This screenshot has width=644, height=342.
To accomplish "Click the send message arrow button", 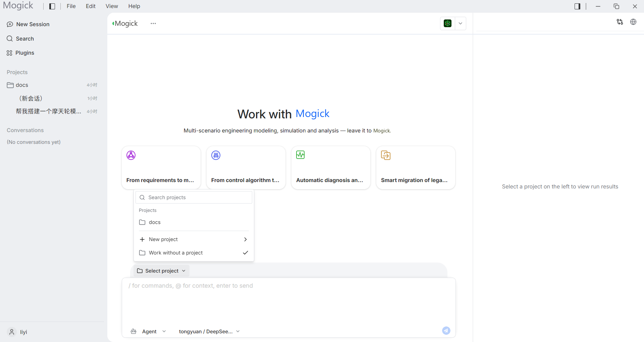I will pos(446,331).
